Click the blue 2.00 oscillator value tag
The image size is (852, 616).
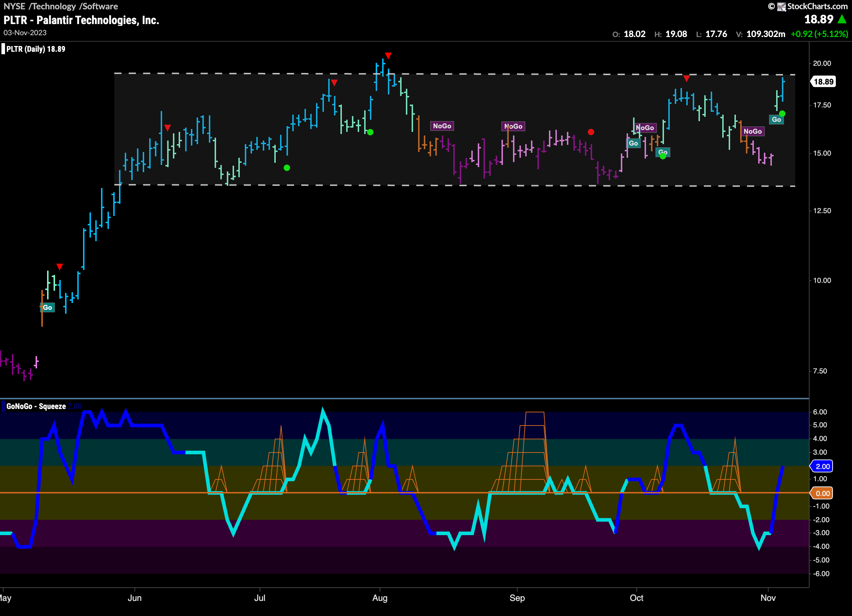click(x=822, y=466)
